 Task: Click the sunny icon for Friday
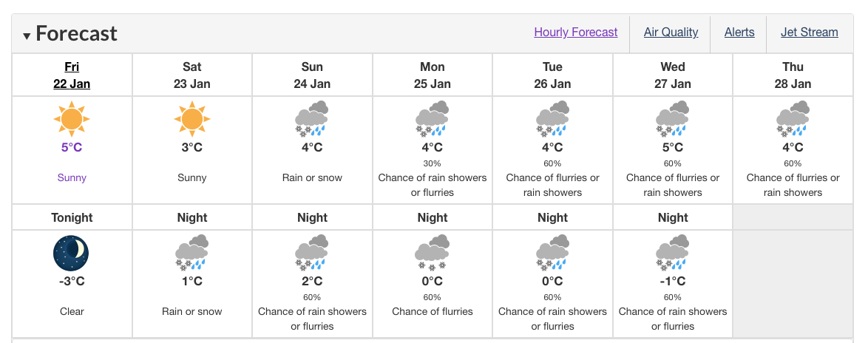[72, 119]
